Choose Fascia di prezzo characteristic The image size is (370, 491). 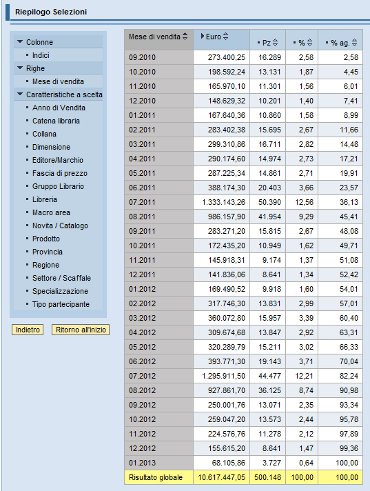(60, 173)
